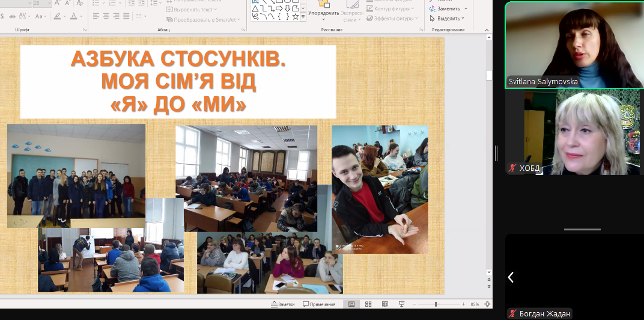Select the five-point star shape
644x320 pixels.
[296, 16]
